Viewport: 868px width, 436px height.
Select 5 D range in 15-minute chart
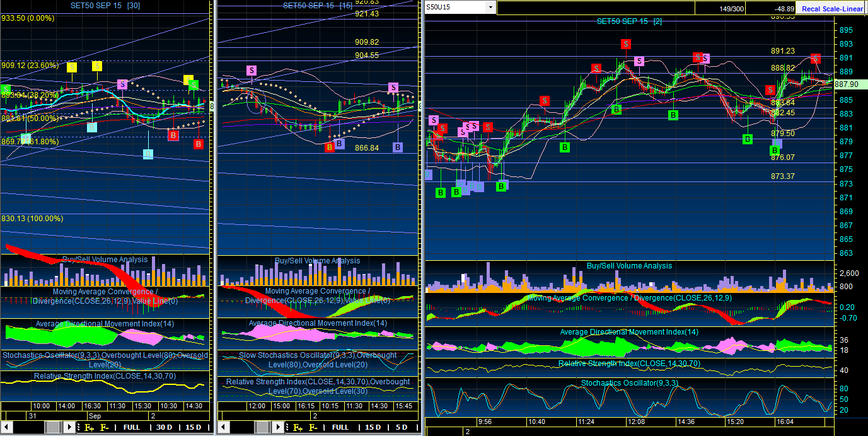pyautogui.click(x=402, y=427)
